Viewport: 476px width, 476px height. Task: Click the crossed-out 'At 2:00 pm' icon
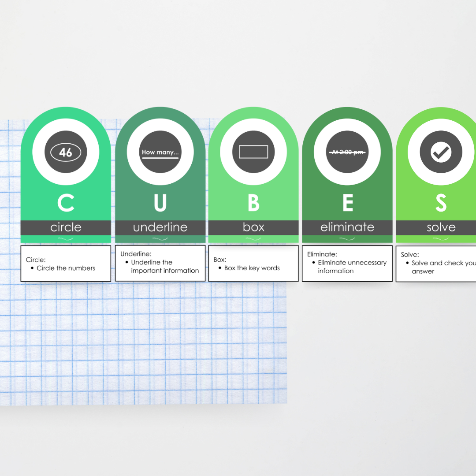click(x=348, y=152)
